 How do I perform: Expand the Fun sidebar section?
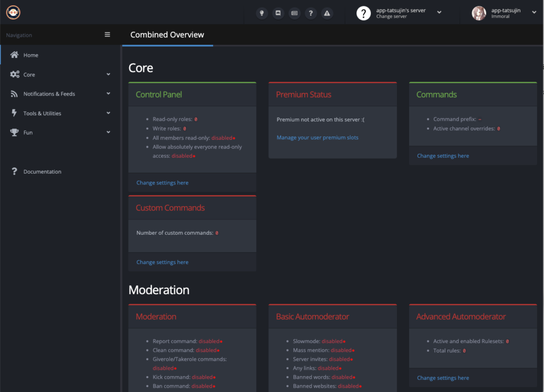pos(60,133)
